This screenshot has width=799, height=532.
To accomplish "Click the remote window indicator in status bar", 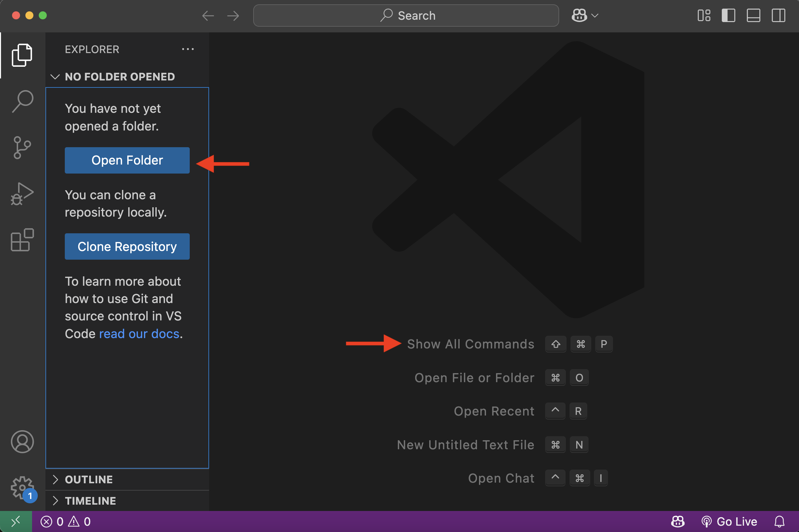I will coord(16,521).
